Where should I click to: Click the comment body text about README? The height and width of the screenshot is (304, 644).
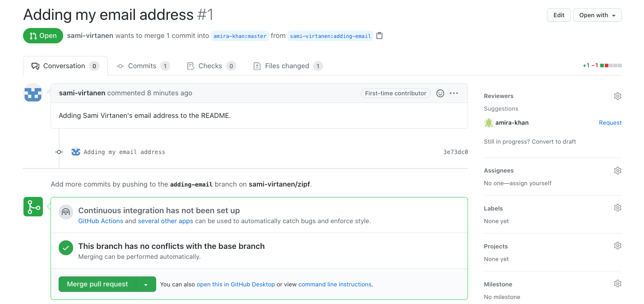click(144, 115)
